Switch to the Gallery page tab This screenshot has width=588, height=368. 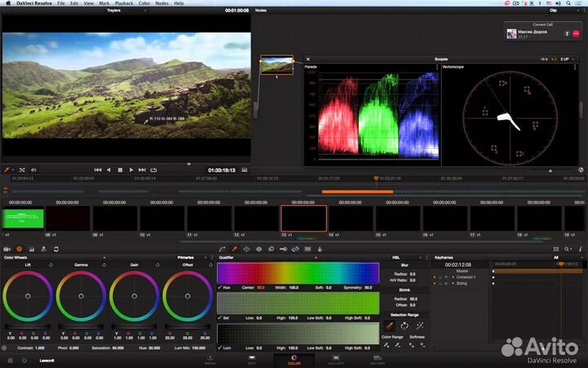point(336,359)
